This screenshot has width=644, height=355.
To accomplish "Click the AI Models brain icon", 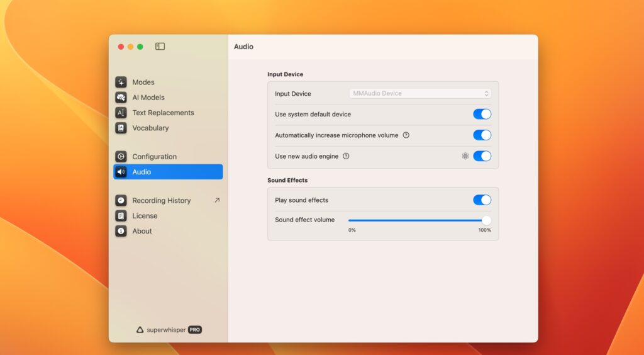I will tap(121, 98).
